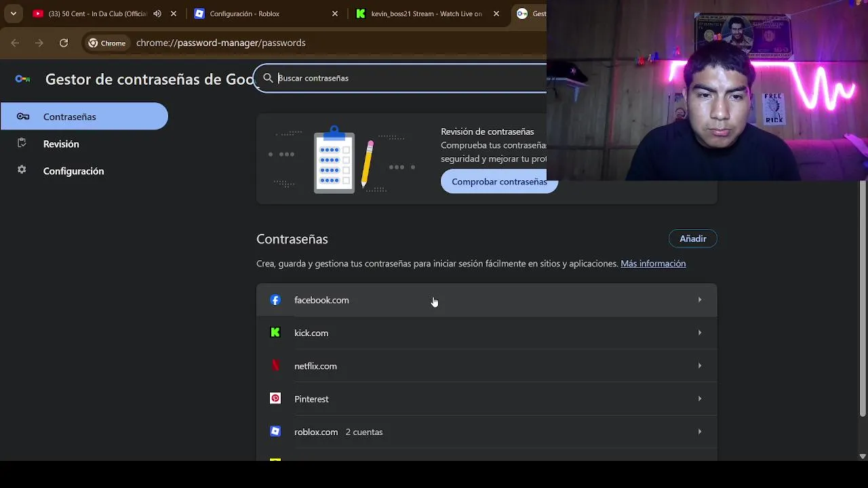868x488 pixels.
Task: Expand the kick.com row arrow
Action: click(x=700, y=333)
